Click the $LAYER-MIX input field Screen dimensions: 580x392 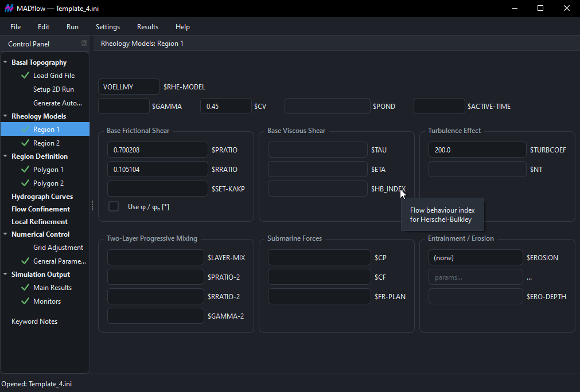coord(155,257)
